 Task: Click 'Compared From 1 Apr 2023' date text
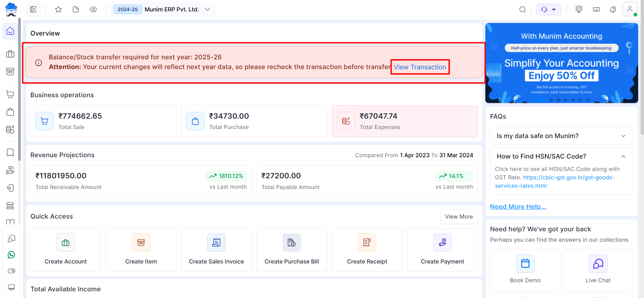[392, 155]
